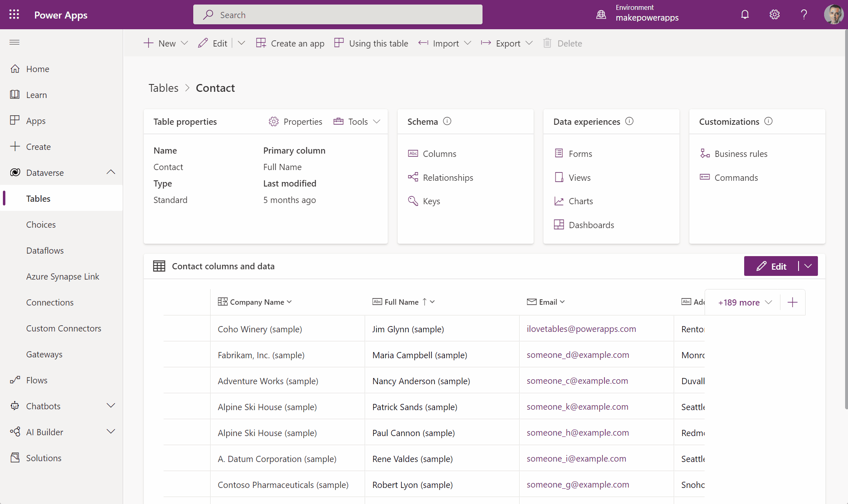Click the purple Edit button
This screenshot has height=504, width=848.
[x=771, y=266]
